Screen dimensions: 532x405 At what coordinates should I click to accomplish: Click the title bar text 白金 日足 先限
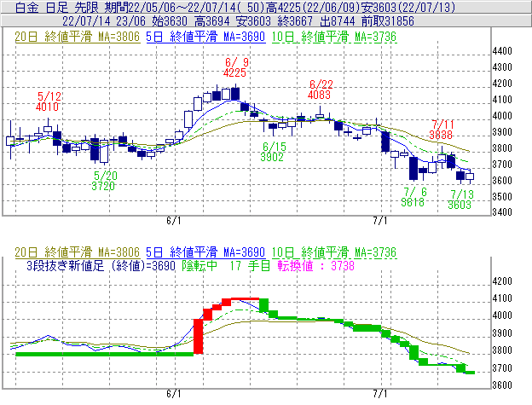57,8
